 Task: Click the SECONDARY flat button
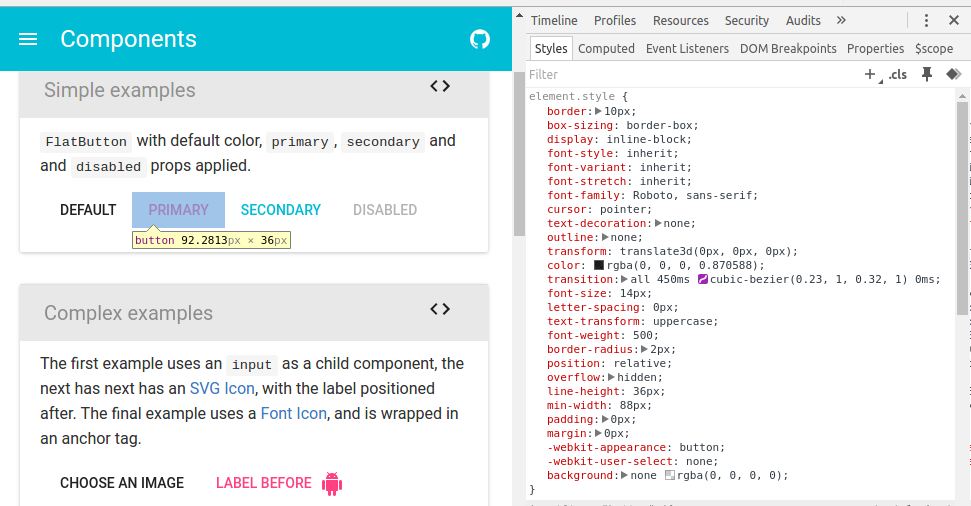click(x=281, y=210)
